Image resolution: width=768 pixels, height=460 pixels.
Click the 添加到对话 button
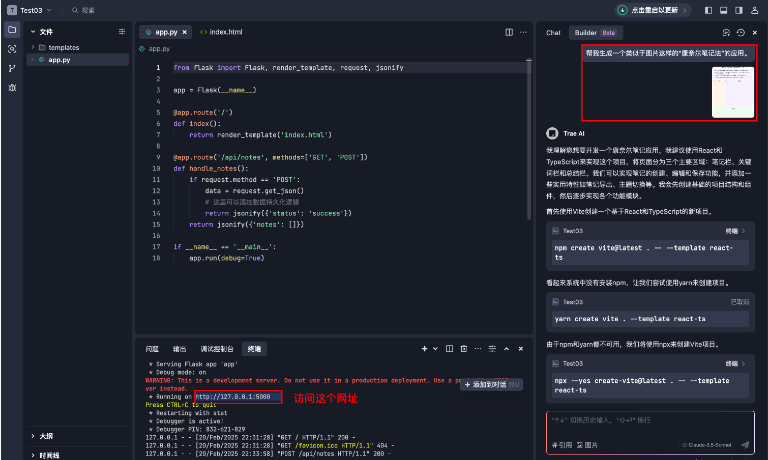click(x=488, y=384)
